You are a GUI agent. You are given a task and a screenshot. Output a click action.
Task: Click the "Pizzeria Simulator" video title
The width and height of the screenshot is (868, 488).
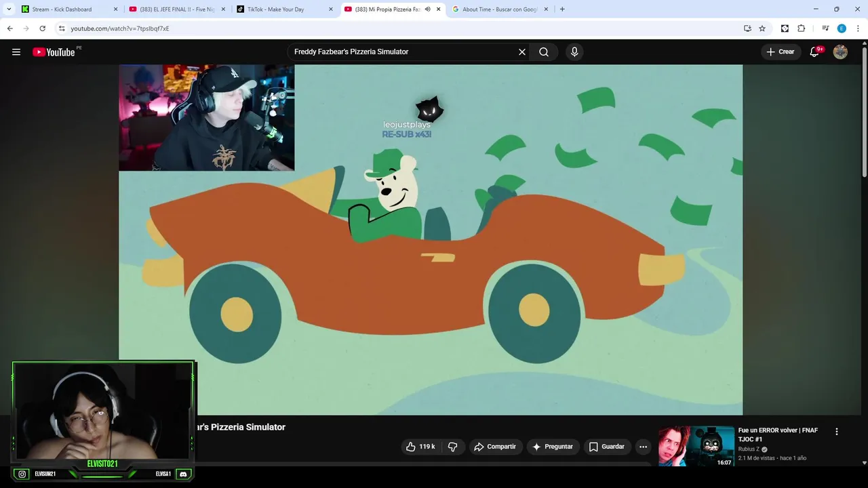coord(241,427)
